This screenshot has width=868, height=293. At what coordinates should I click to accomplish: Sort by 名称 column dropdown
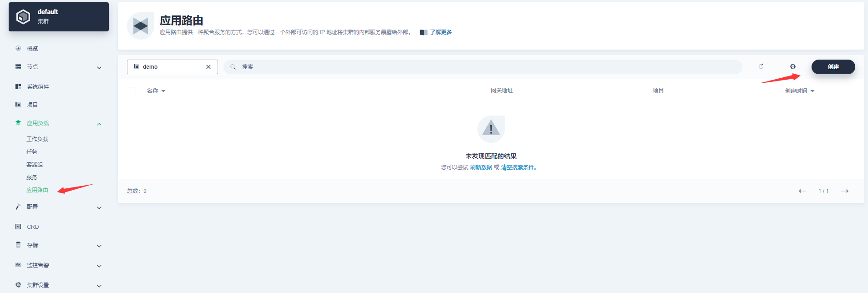(156, 91)
